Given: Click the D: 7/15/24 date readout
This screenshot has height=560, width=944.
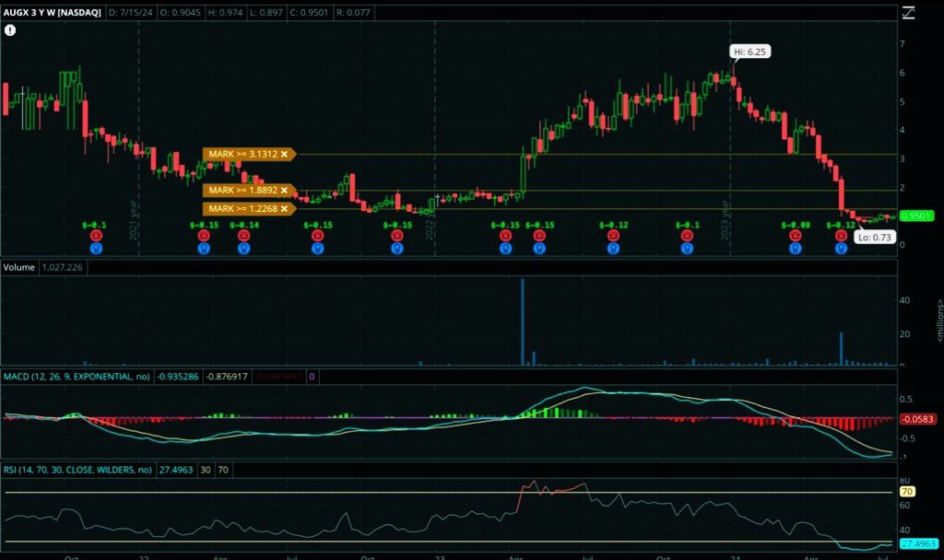Looking at the screenshot, I should (131, 12).
